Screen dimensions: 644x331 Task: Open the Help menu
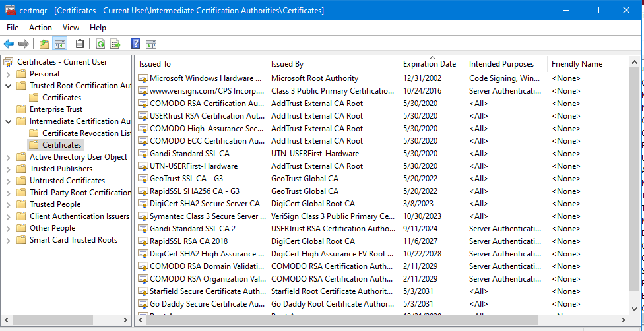pyautogui.click(x=98, y=28)
